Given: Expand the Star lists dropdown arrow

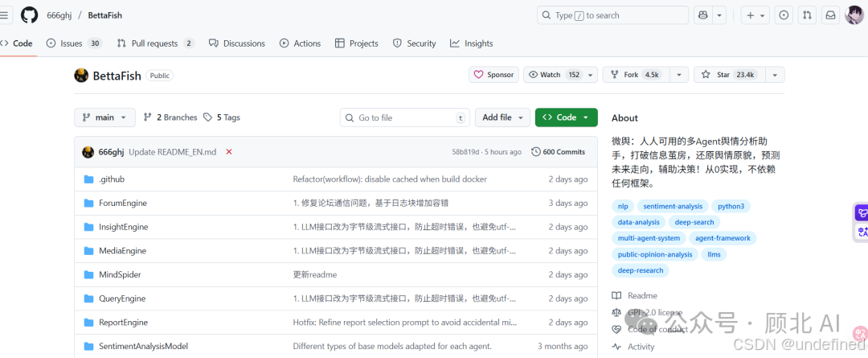Looking at the screenshot, I should coord(775,75).
